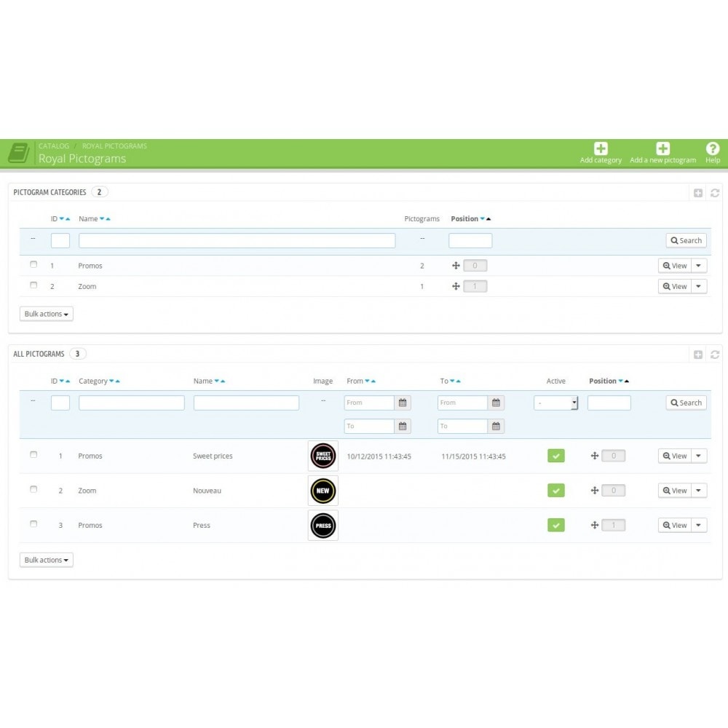Toggle active status of Sweet prices
The height and width of the screenshot is (728, 728).
555,456
